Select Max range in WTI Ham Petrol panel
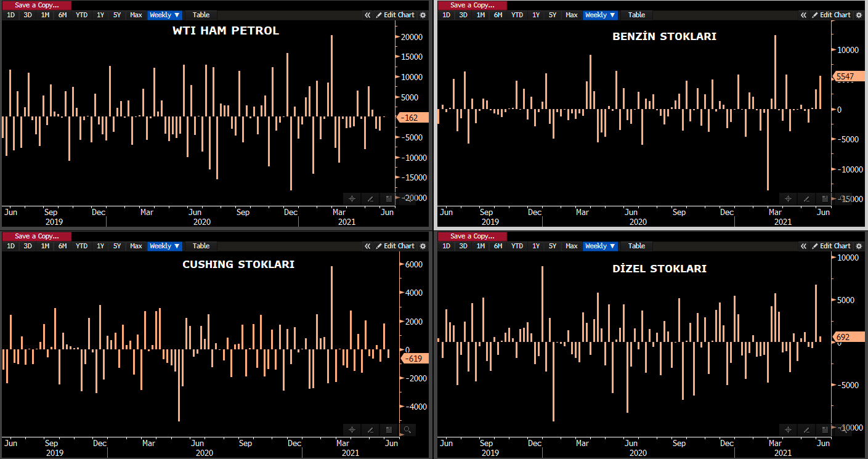This screenshot has height=459, width=868. [x=136, y=15]
